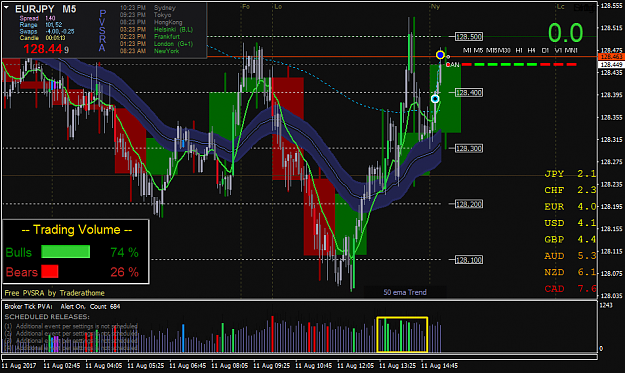The height and width of the screenshot is (373, 625).
Task: Click the white 128.449 price axis tag
Action: coord(611,65)
